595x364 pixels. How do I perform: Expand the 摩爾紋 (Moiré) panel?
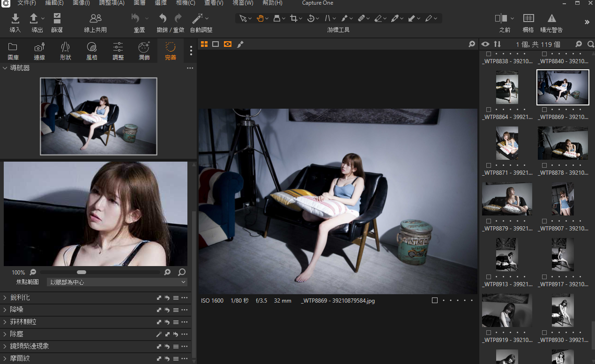click(5, 358)
